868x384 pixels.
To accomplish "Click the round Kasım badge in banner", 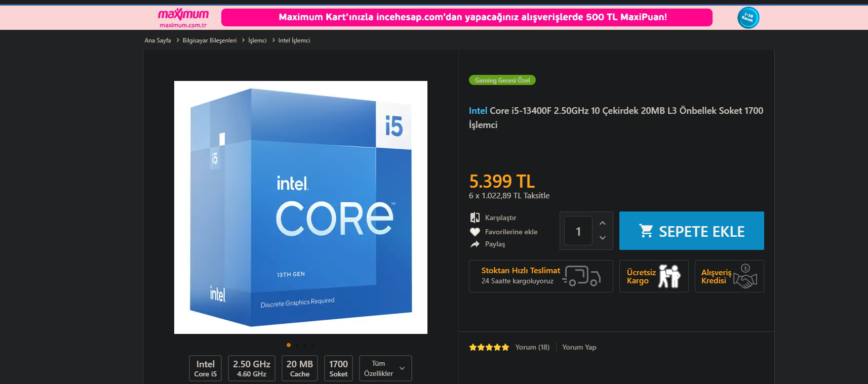I will [748, 17].
